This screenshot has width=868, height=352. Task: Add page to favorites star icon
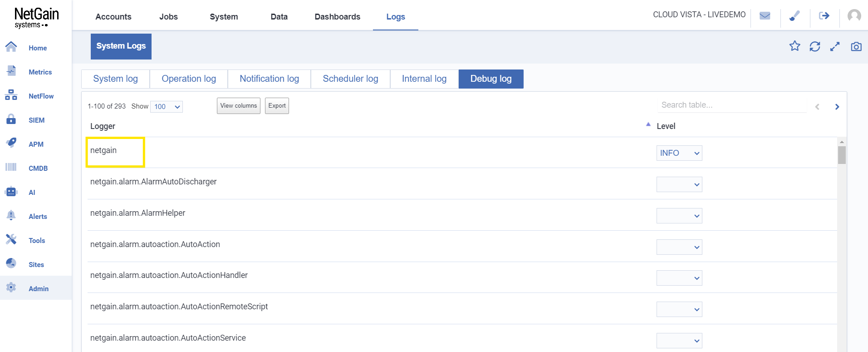click(794, 46)
